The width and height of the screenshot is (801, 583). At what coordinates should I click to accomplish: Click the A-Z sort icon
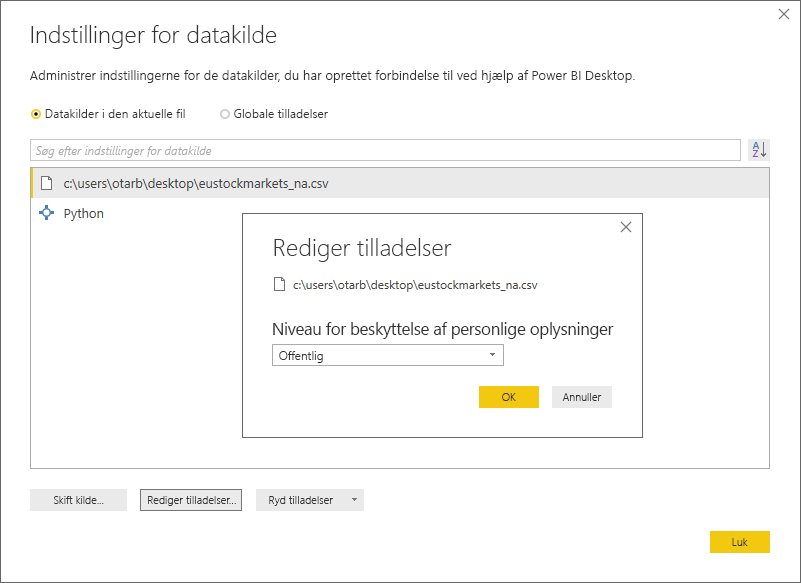(x=759, y=149)
